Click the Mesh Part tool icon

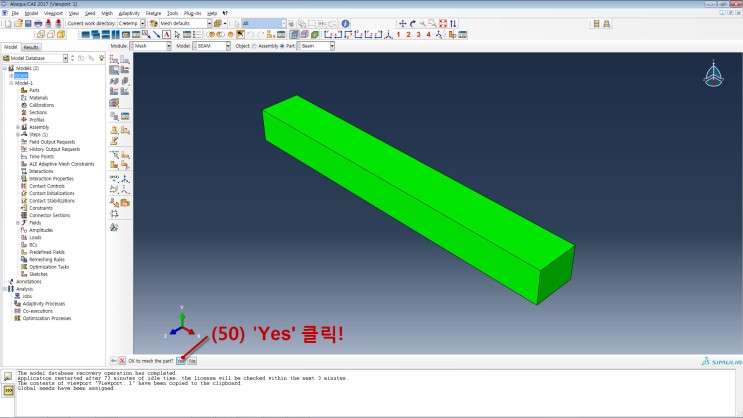point(114,70)
